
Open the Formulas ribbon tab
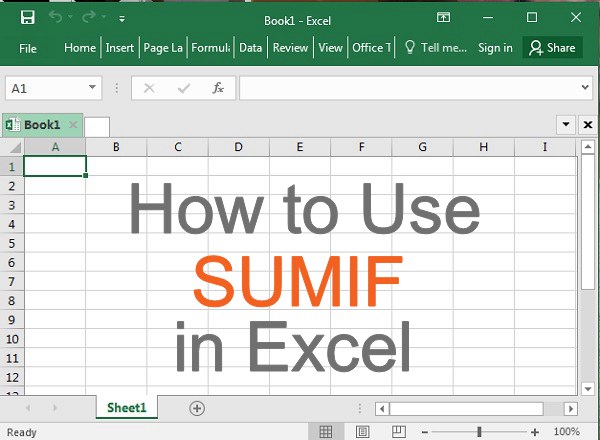coord(211,48)
